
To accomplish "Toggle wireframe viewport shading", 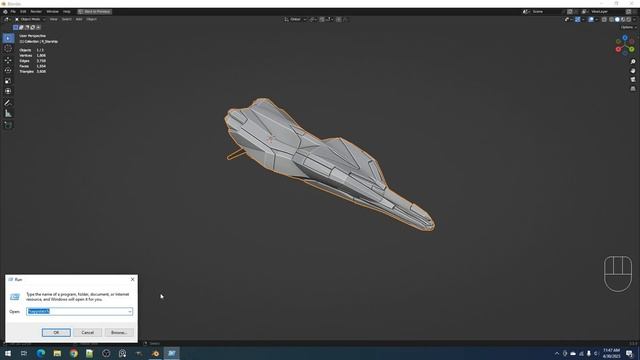I will (611, 19).
